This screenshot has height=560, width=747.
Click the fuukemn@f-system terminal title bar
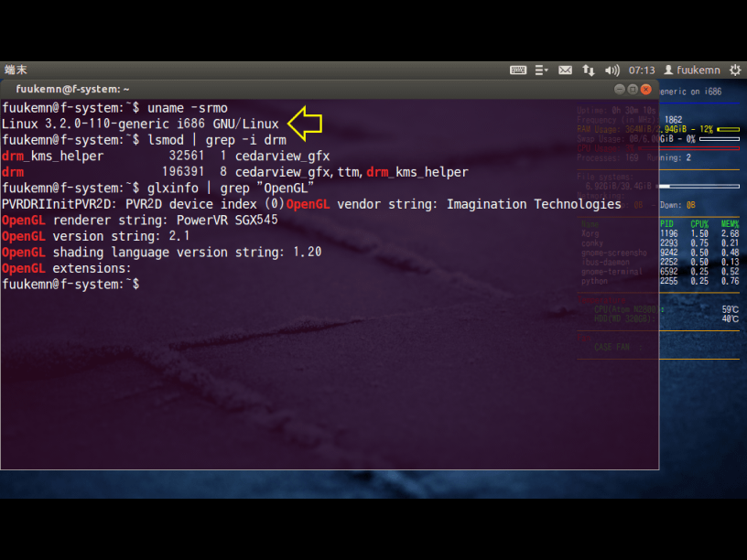pyautogui.click(x=330, y=89)
